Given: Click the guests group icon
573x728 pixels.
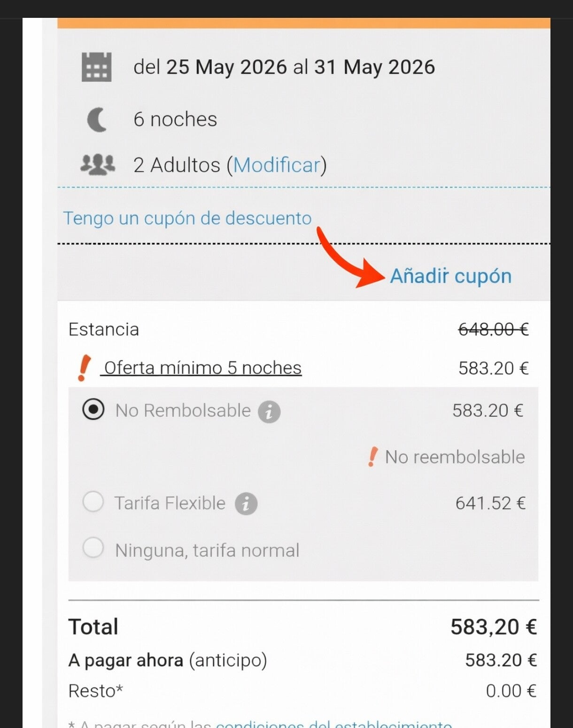Looking at the screenshot, I should [x=97, y=165].
